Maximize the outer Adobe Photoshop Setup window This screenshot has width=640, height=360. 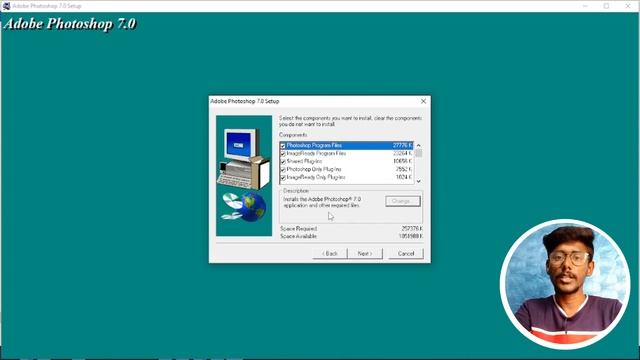pyautogui.click(x=607, y=6)
